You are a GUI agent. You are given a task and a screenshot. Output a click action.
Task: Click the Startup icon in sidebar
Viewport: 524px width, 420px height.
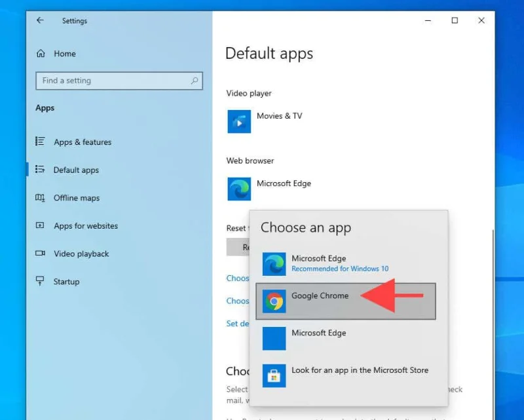pyautogui.click(x=40, y=281)
